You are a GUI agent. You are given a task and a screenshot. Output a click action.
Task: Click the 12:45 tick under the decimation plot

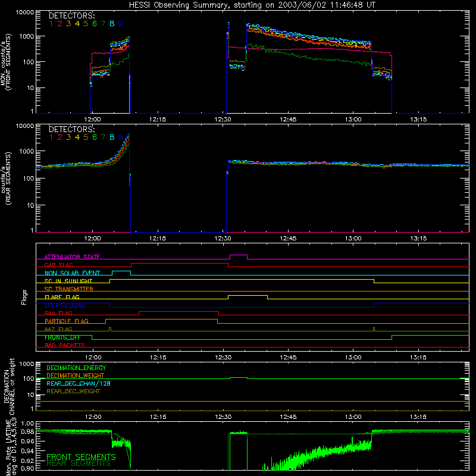pos(288,417)
